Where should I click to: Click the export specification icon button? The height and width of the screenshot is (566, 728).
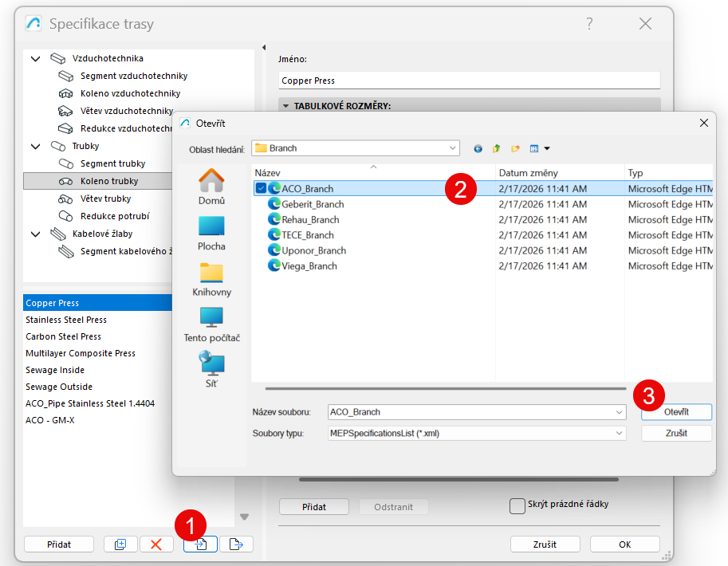236,544
